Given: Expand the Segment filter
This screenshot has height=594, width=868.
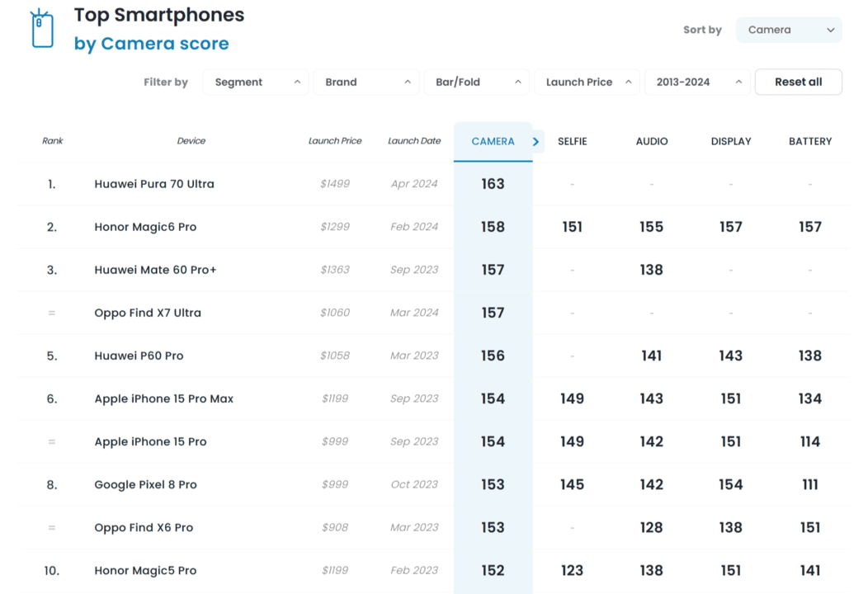Looking at the screenshot, I should (x=256, y=82).
